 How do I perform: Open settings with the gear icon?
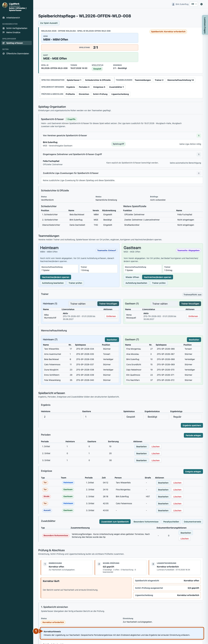click(x=201, y=4)
